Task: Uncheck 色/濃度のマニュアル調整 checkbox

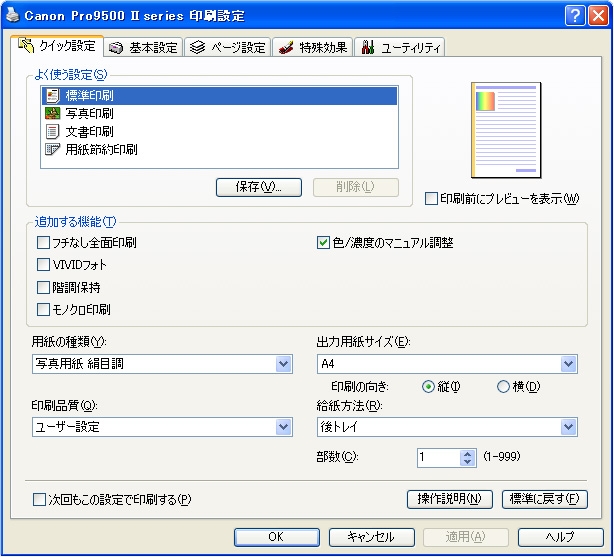Action: [x=323, y=243]
